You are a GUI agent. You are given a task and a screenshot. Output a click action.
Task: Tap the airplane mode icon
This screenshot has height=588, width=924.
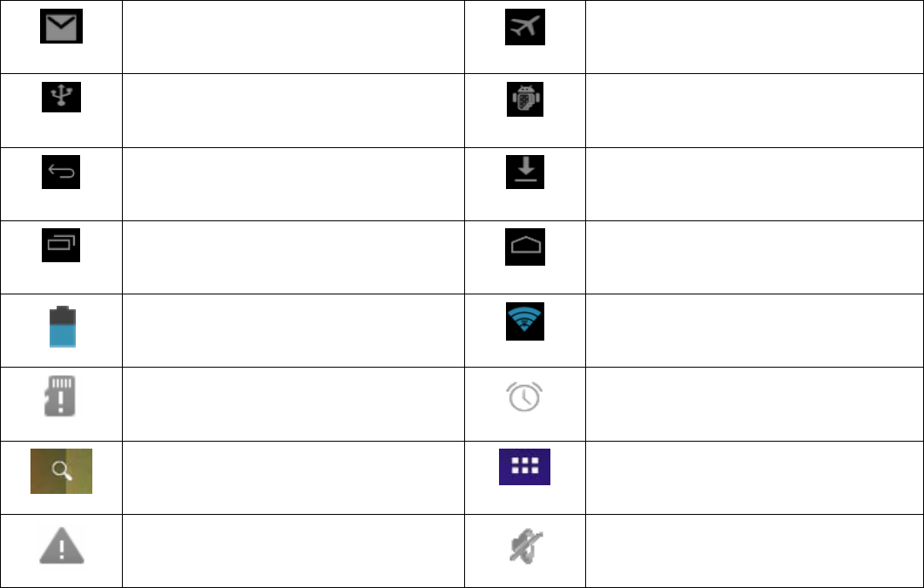[x=524, y=28]
